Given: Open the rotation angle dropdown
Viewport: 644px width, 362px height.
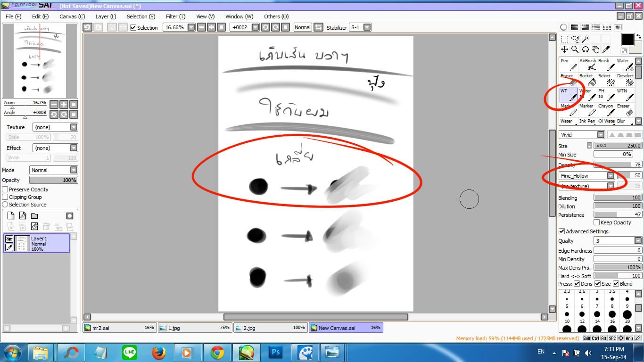Looking at the screenshot, I should [256, 27].
